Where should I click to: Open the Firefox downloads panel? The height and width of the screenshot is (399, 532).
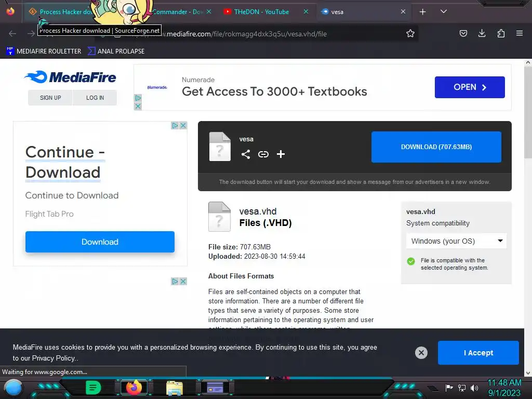click(482, 33)
